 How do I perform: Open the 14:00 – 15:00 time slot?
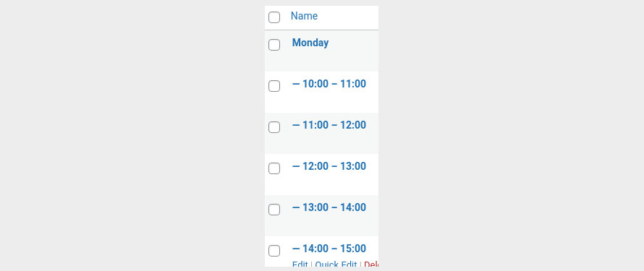coord(329,249)
